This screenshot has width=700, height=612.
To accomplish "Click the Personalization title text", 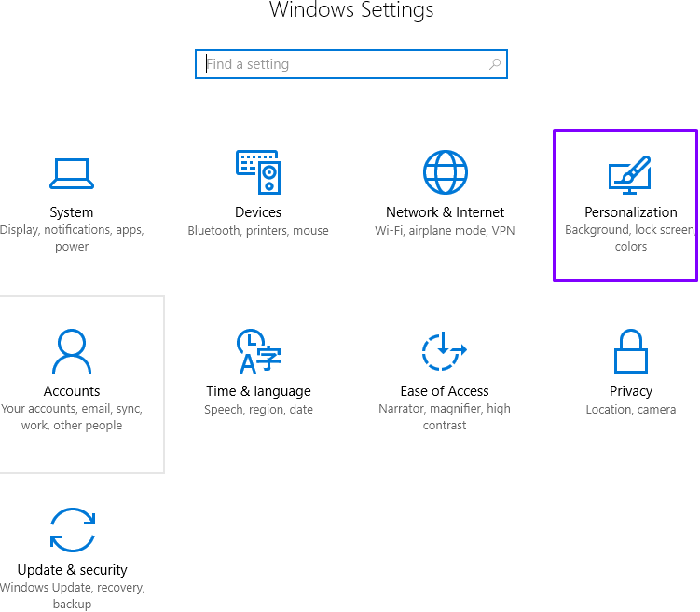I will point(630,212).
